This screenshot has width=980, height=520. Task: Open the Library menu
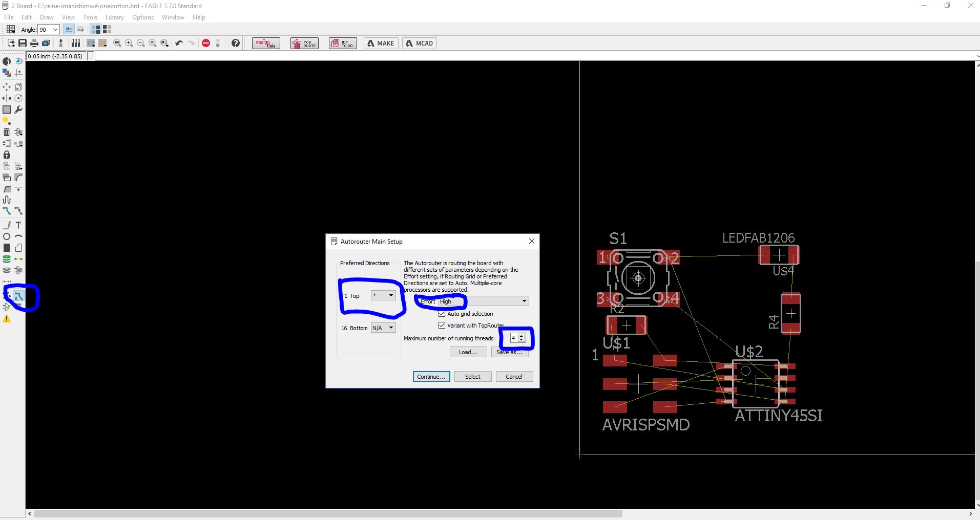coord(114,17)
